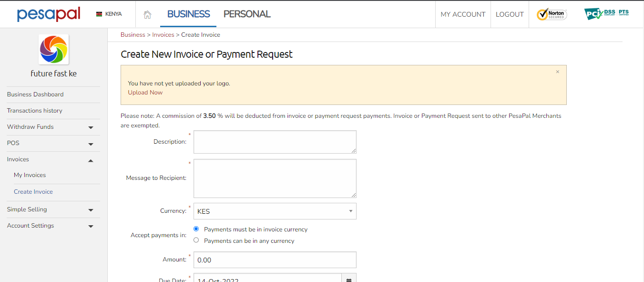This screenshot has width=644, height=282.
Task: Click the Create New Invoice heading
Action: point(207,54)
